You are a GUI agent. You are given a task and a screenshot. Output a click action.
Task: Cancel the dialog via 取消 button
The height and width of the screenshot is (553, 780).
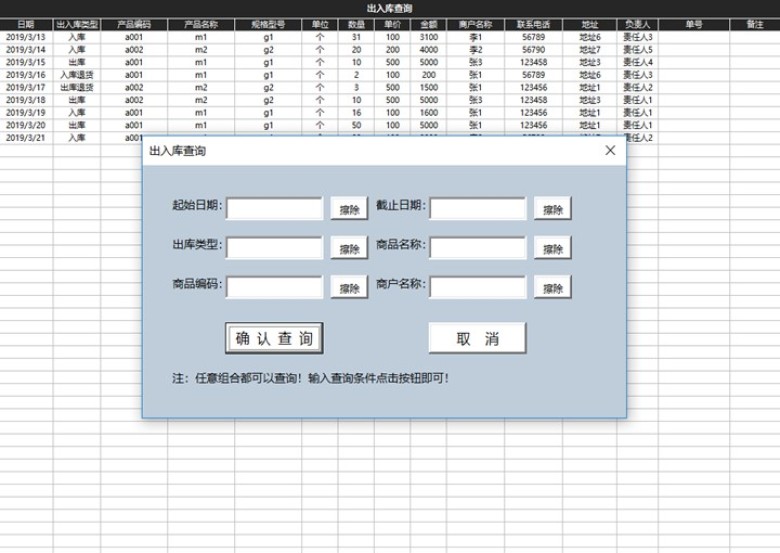coord(477,338)
